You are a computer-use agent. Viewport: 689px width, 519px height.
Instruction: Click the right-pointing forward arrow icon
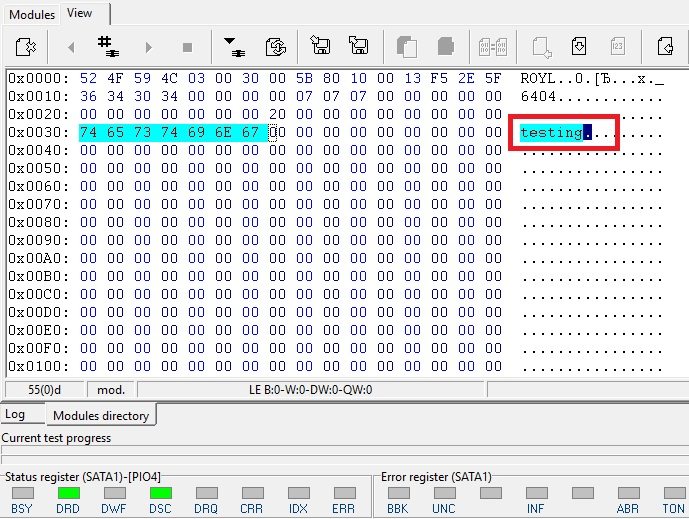(x=149, y=47)
